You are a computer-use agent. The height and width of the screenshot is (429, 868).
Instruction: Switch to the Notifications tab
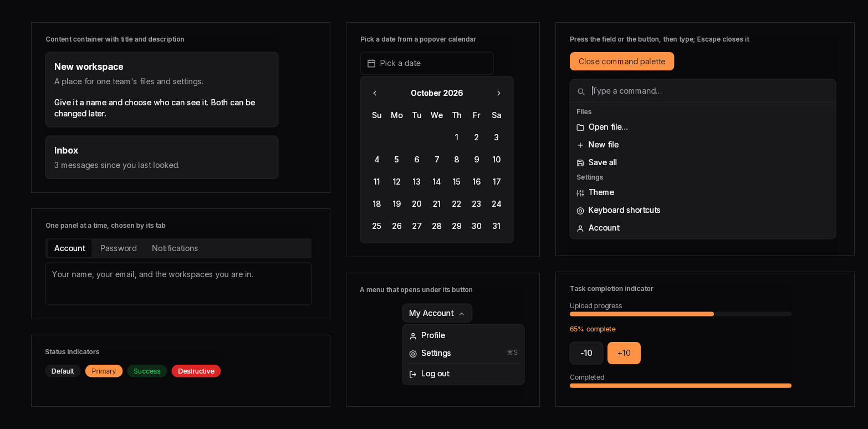tap(175, 248)
